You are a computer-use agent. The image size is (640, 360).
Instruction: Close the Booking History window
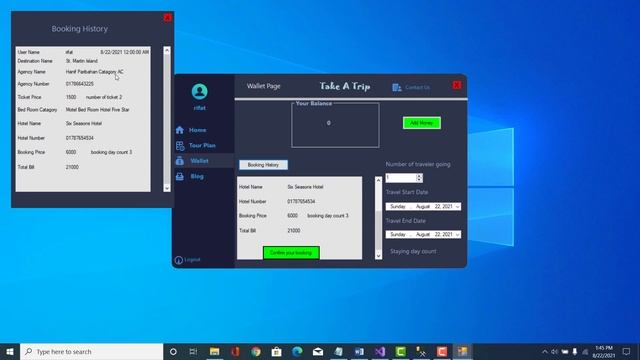pos(167,18)
